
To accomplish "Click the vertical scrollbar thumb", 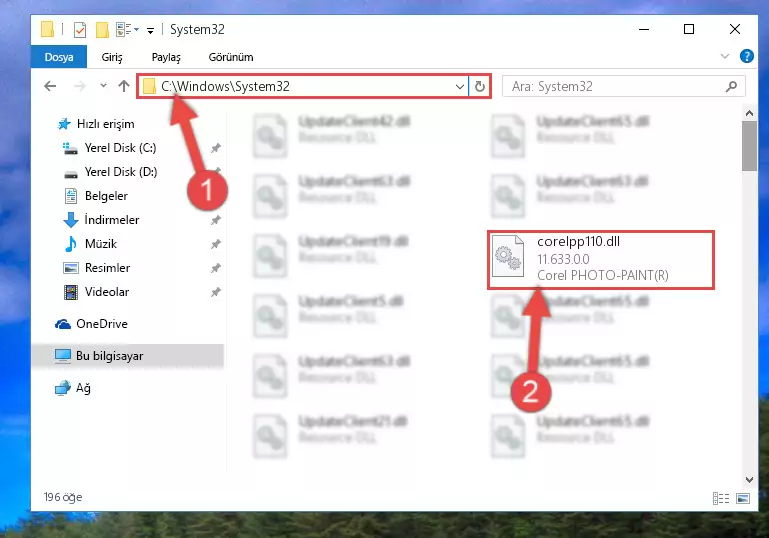I will (749, 146).
